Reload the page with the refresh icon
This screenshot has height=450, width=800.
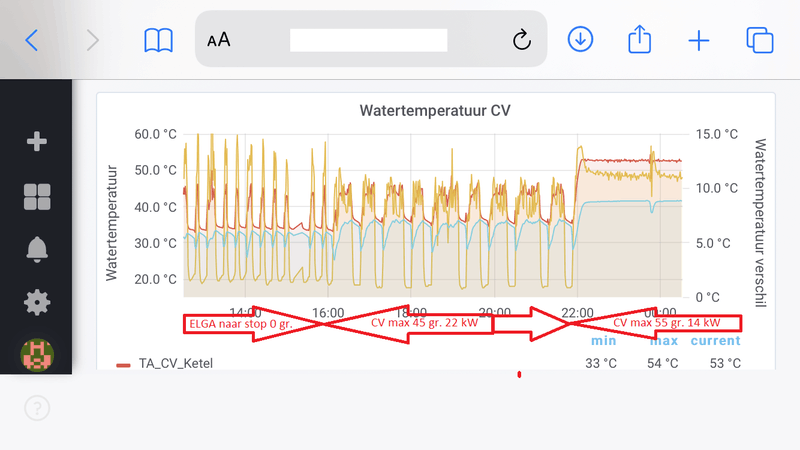click(x=521, y=40)
